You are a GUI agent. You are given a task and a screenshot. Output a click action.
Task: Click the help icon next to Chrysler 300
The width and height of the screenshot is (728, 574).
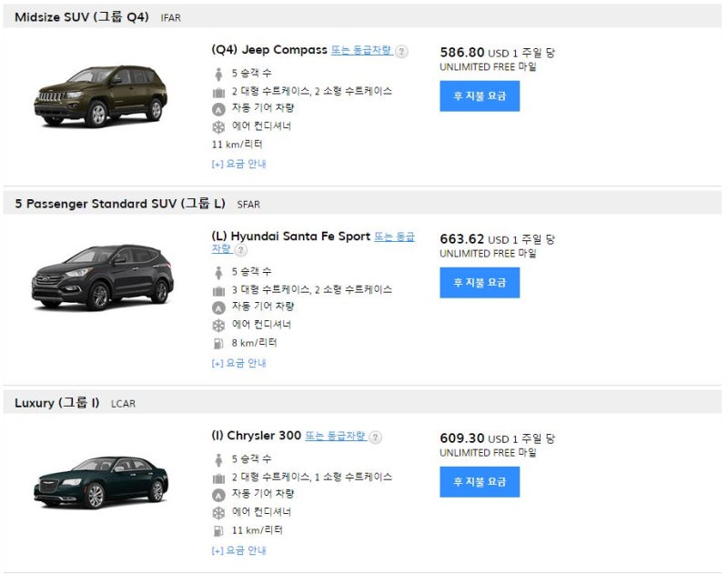[375, 438]
